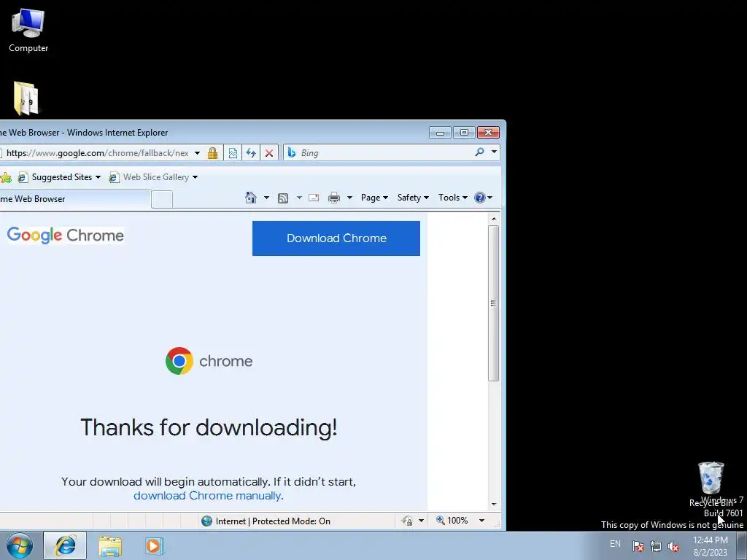Click download Chrome manually link
747x560 pixels.
(x=206, y=496)
